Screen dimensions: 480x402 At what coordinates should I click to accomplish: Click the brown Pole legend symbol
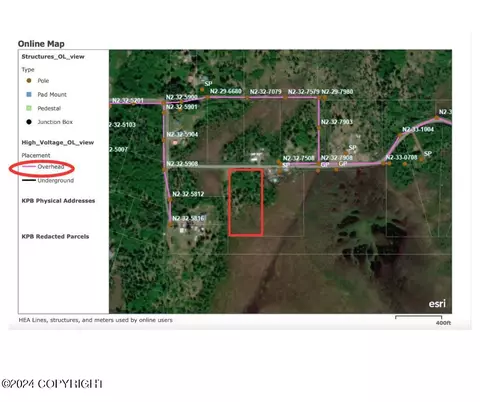coord(29,81)
